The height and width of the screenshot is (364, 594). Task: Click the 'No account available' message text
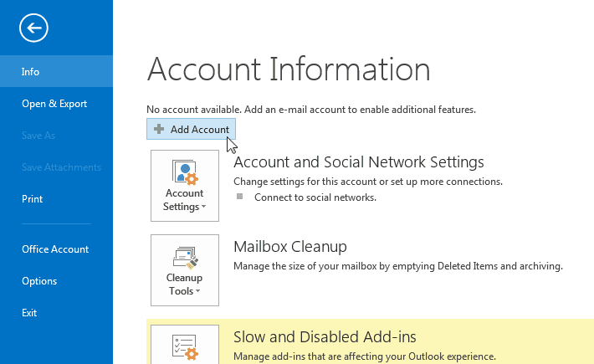tap(311, 110)
